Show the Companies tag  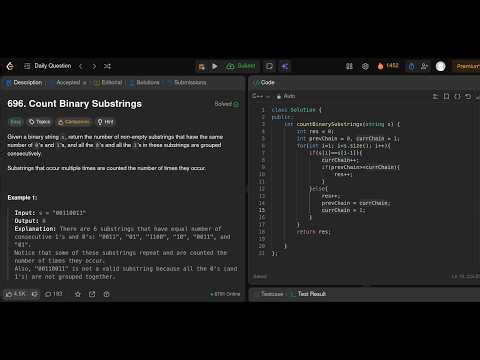(x=74, y=122)
